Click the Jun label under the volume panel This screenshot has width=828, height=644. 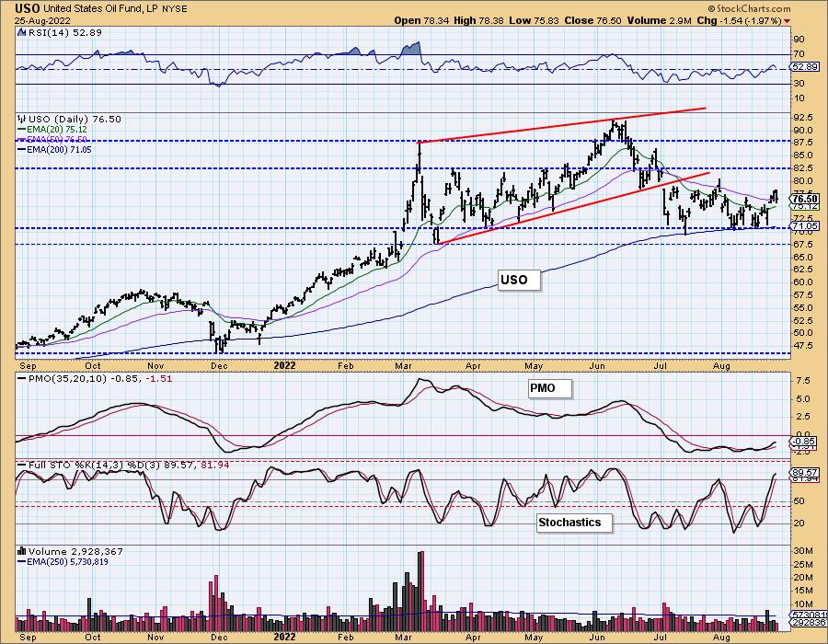[597, 638]
